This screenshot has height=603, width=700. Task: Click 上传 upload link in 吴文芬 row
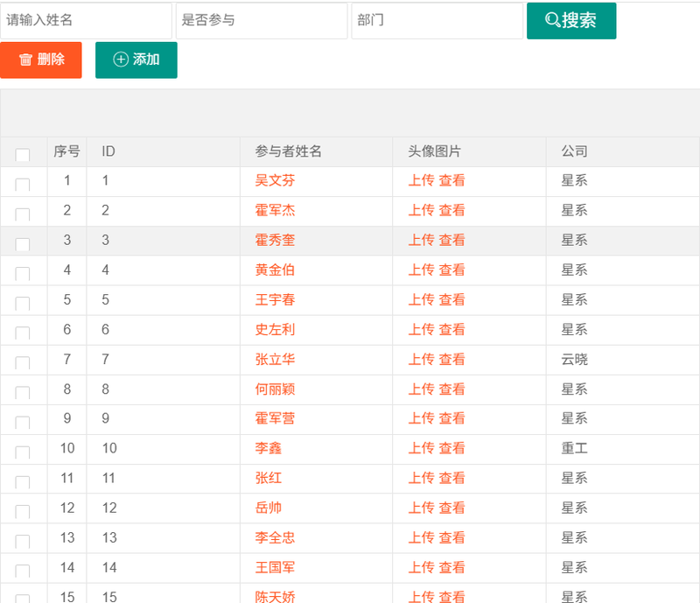click(x=422, y=180)
